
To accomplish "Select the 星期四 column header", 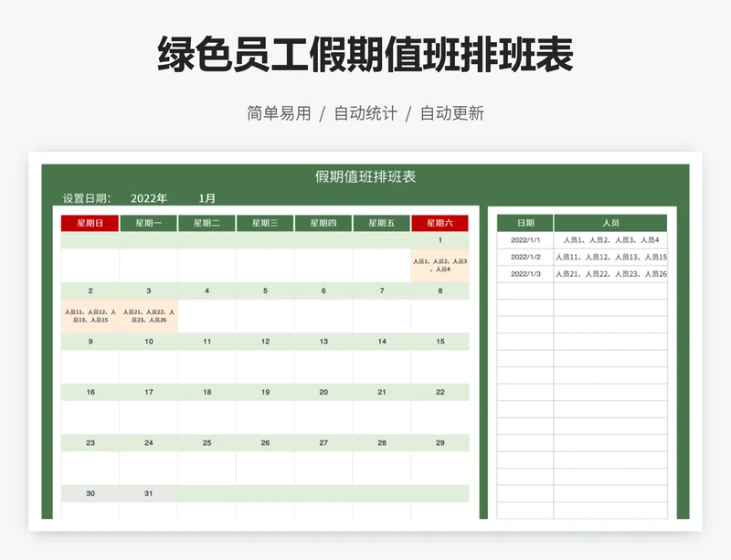I will 323,223.
